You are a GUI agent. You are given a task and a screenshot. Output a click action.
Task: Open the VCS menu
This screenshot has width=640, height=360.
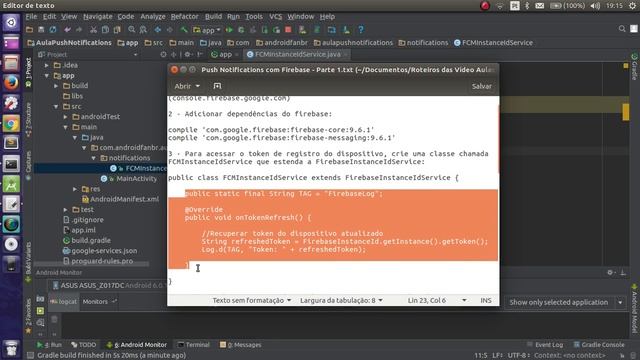[x=276, y=17]
